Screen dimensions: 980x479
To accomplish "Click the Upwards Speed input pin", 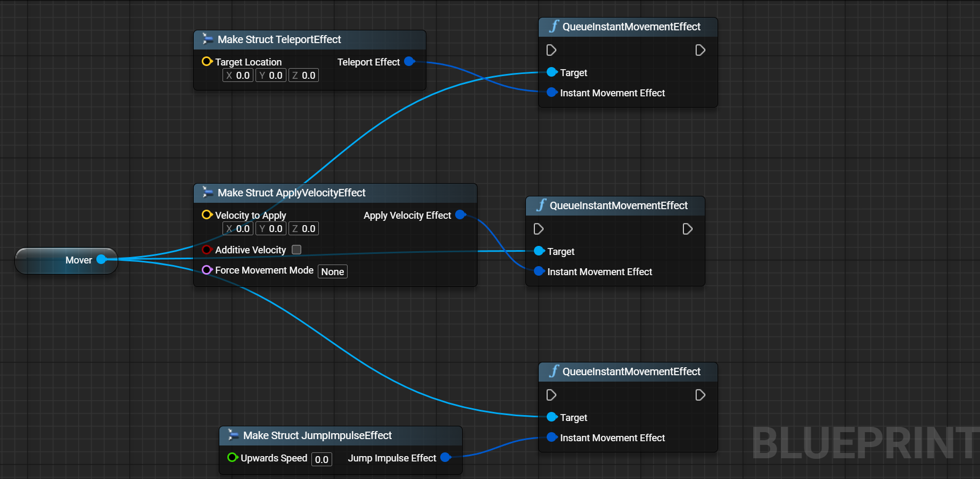I will [233, 457].
